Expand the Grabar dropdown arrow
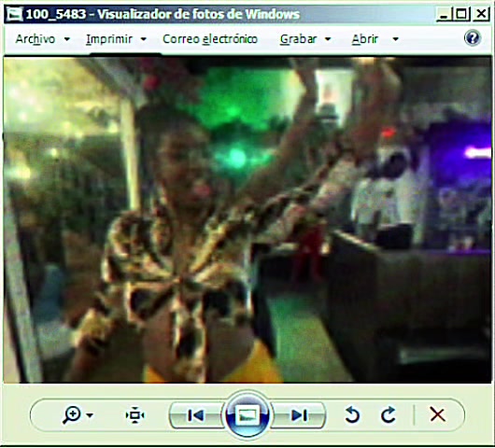495x448 pixels. tap(328, 39)
